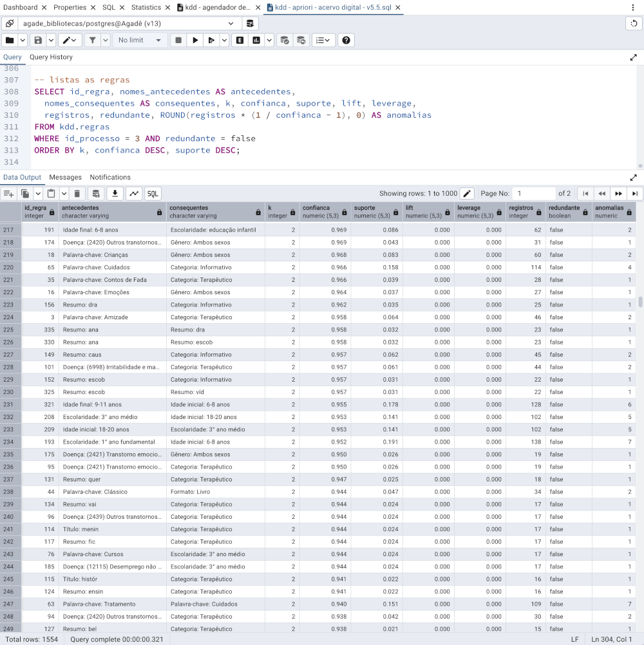Select the antecedentes column header
Image resolution: width=644 pixels, height=645 pixels.
coord(112,211)
